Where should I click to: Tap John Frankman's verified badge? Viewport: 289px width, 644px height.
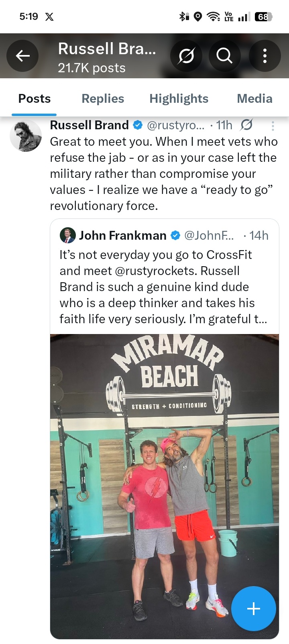175,236
